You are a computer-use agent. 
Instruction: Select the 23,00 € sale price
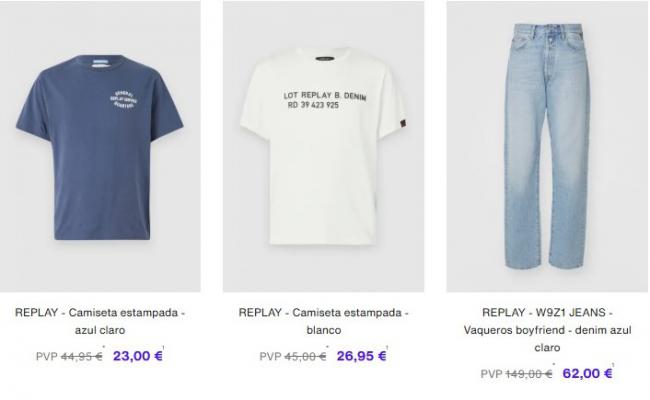138,356
